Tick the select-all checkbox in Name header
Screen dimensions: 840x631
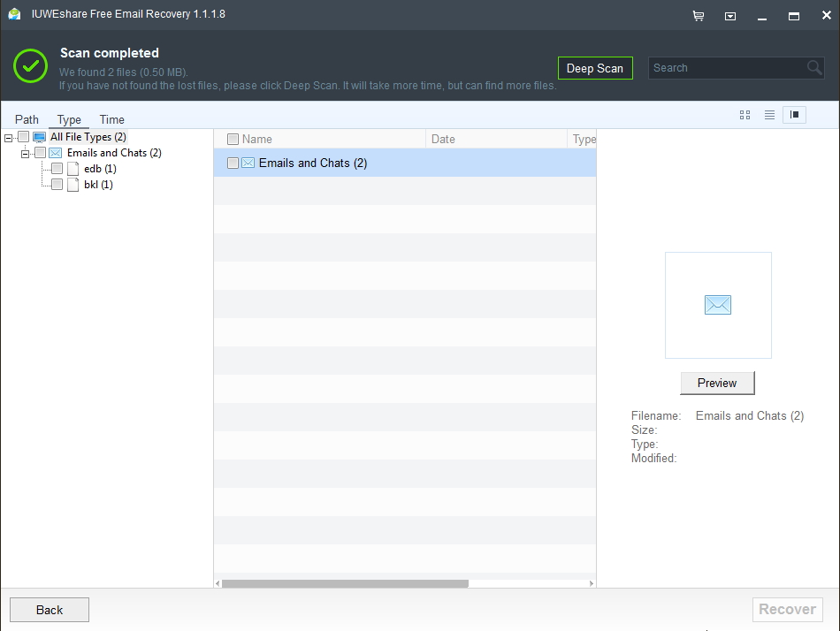233,140
